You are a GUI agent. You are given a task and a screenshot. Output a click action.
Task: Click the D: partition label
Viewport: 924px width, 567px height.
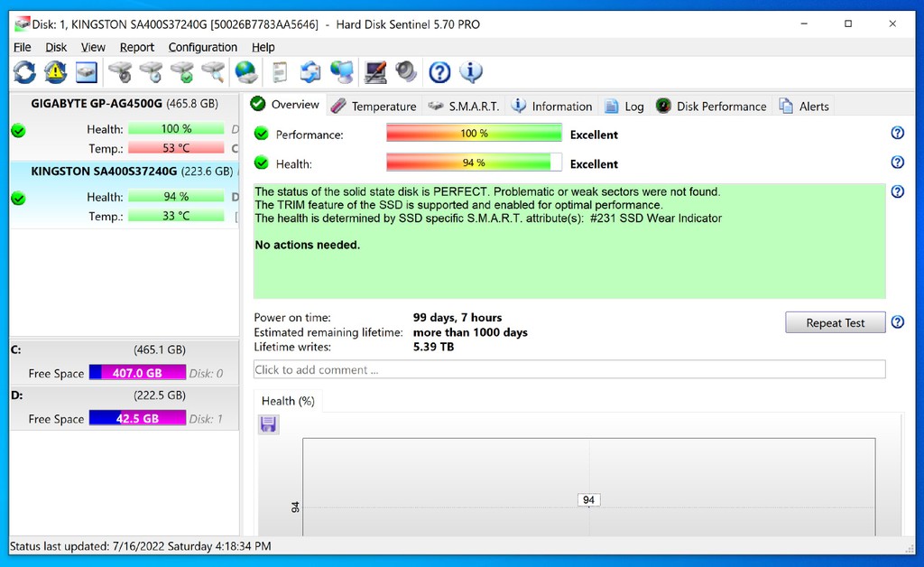click(16, 395)
